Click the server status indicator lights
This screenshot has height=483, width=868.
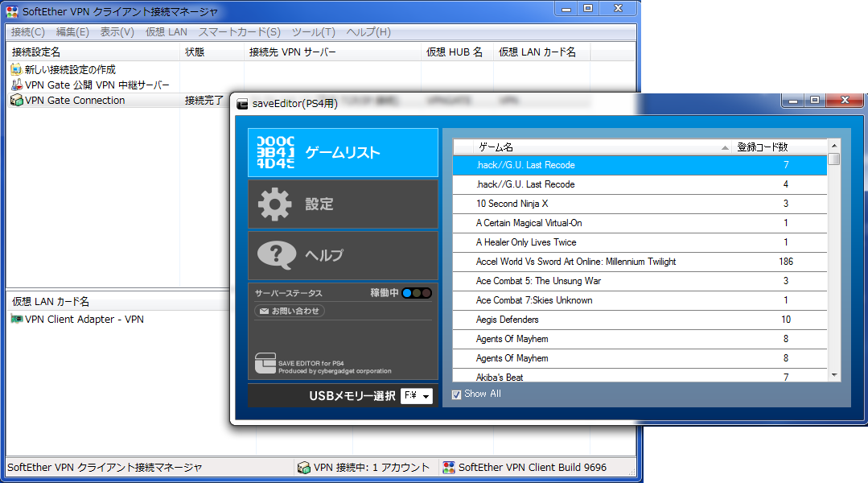[417, 293]
